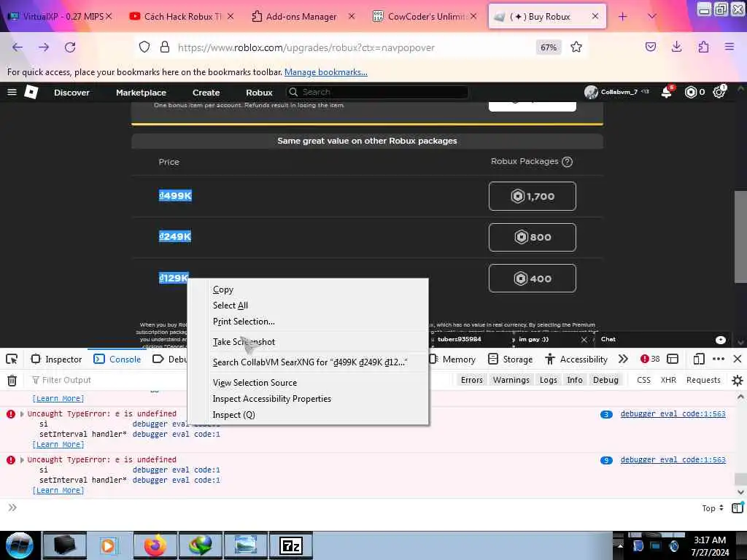Switch to the Inspector devtools tab
This screenshot has width=747, height=560.
56,359
